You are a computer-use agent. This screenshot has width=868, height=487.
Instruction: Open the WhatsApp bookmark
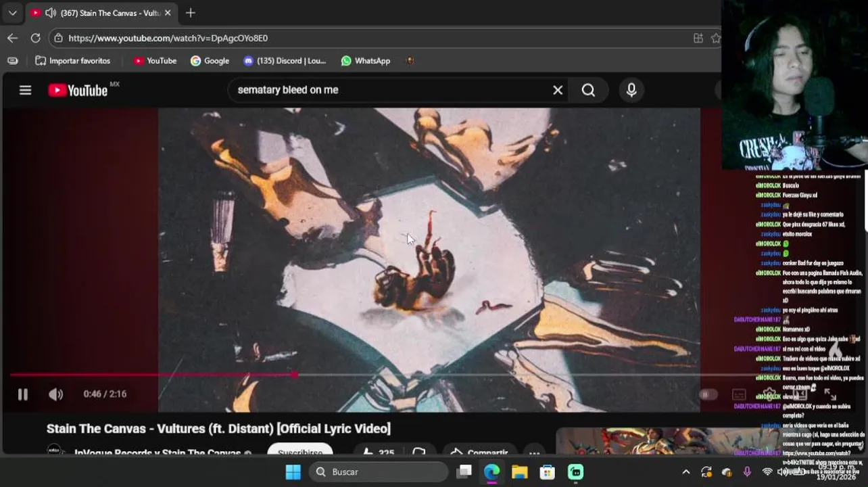[x=366, y=61]
